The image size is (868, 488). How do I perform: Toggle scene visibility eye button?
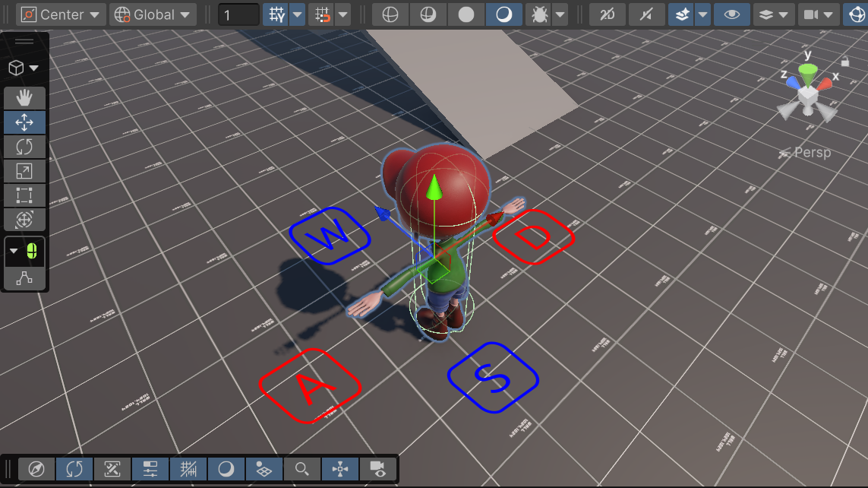point(732,15)
